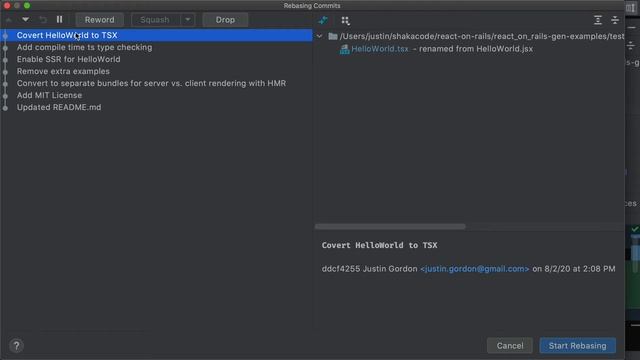640x360 pixels.
Task: Select commit 'Add compile time ts type checking'
Action: click(x=156, y=47)
